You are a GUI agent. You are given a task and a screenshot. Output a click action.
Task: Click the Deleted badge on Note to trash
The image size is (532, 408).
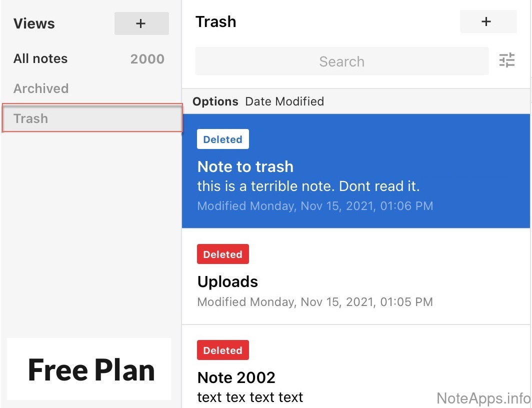[222, 139]
